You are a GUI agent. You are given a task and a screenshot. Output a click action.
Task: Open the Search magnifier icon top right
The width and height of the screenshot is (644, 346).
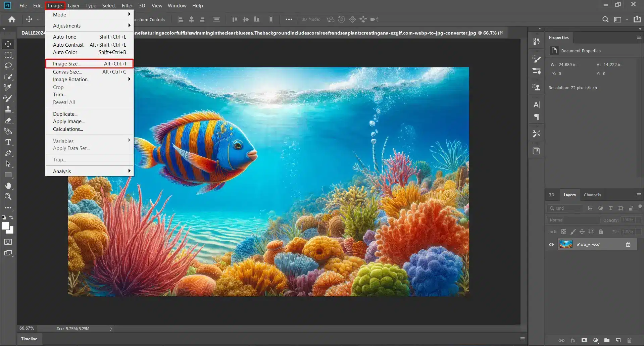click(x=605, y=19)
